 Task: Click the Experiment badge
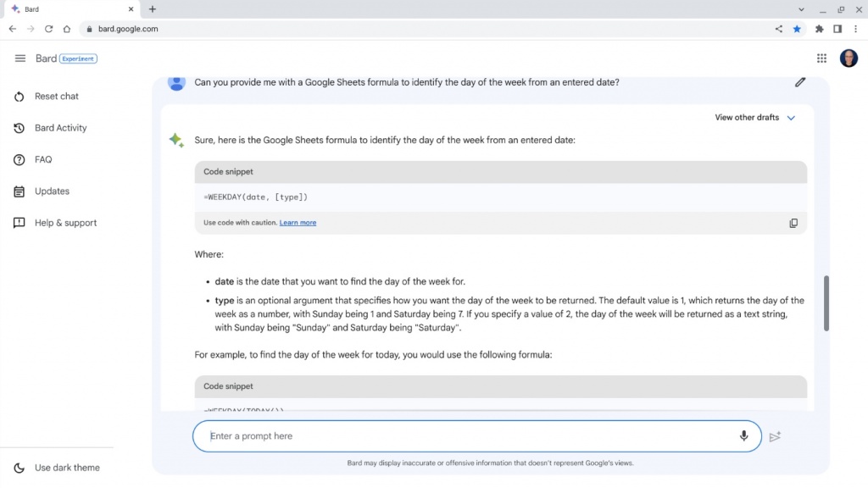(x=78, y=58)
